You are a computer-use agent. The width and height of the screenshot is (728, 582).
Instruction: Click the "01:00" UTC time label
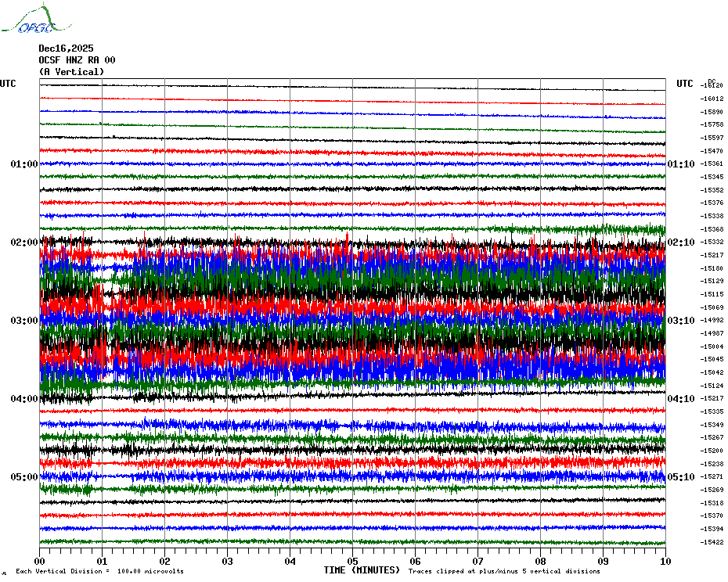tap(24, 163)
